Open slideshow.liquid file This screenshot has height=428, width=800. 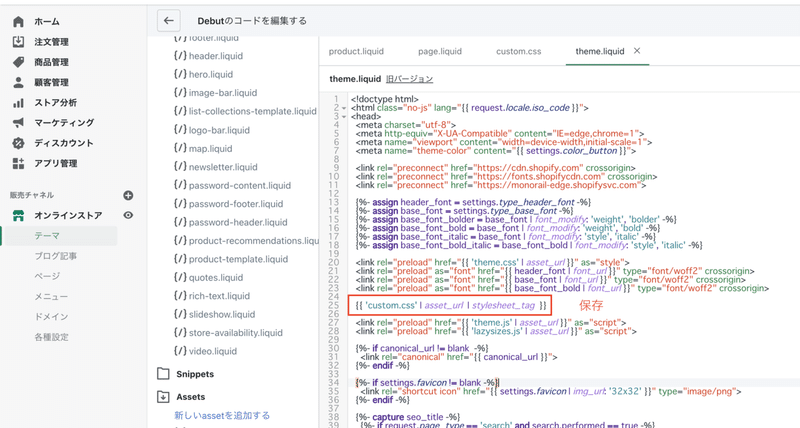pos(222,314)
